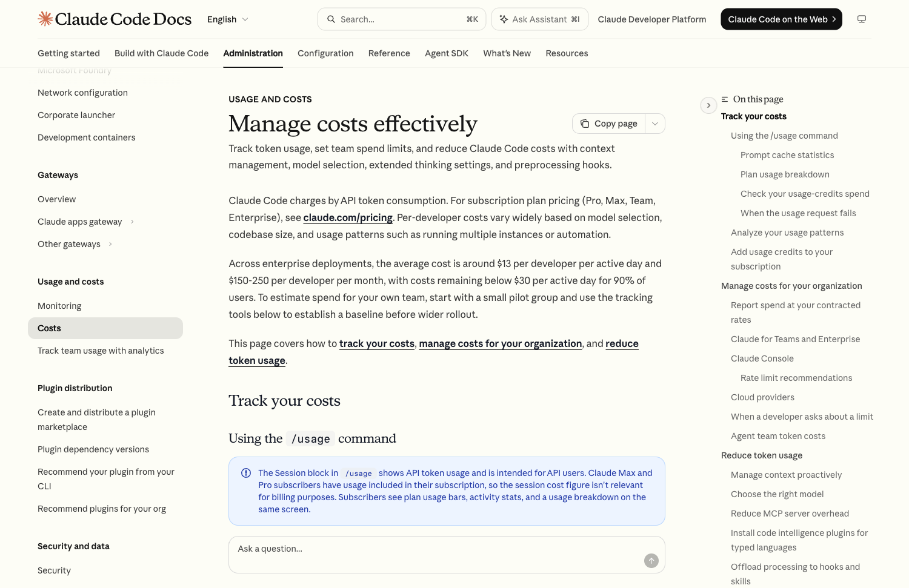
Task: Open Plugin dependency versions page
Action: pos(93,449)
